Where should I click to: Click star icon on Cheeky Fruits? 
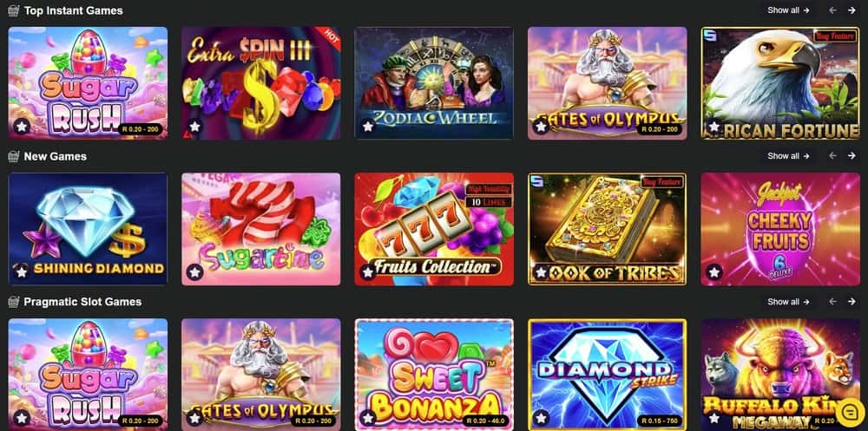(x=714, y=272)
